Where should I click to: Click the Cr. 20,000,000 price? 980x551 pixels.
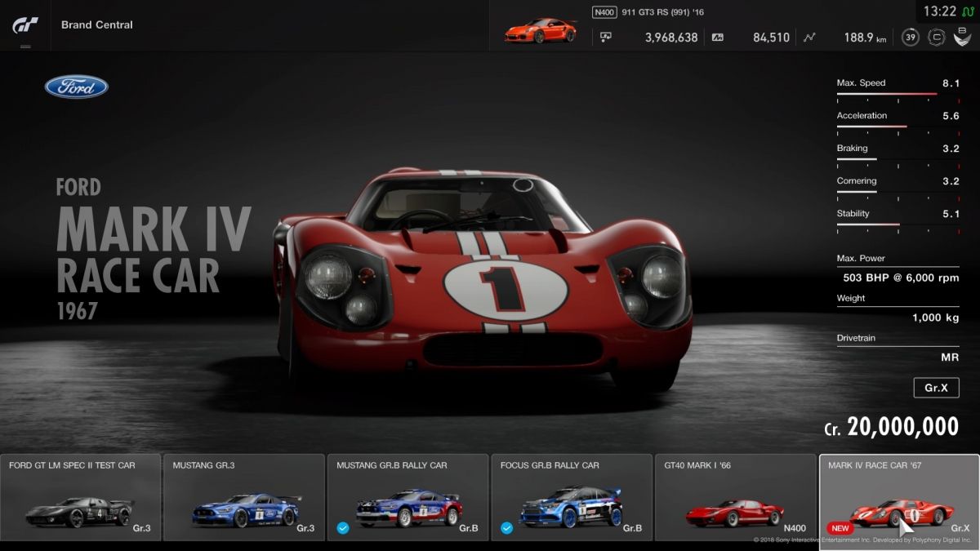(891, 427)
